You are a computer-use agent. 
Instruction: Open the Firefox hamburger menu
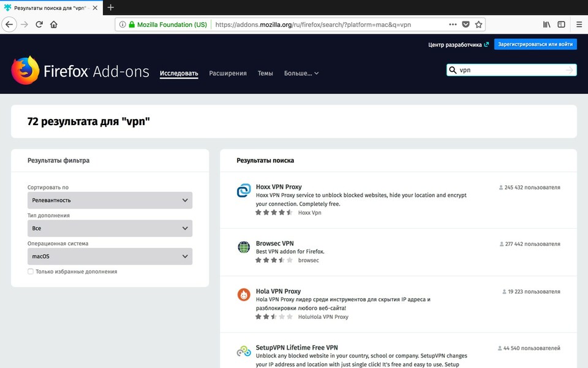579,25
